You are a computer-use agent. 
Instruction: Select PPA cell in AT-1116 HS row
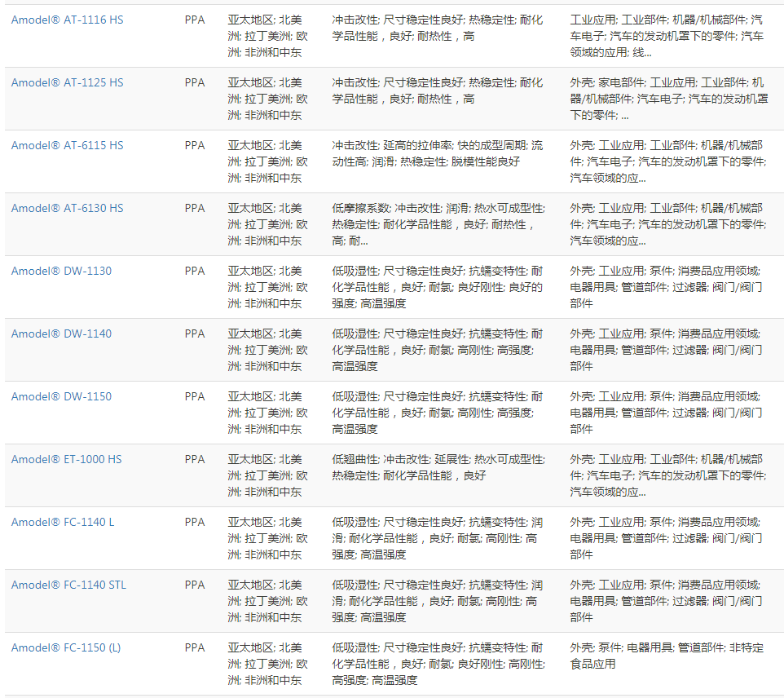(x=195, y=20)
